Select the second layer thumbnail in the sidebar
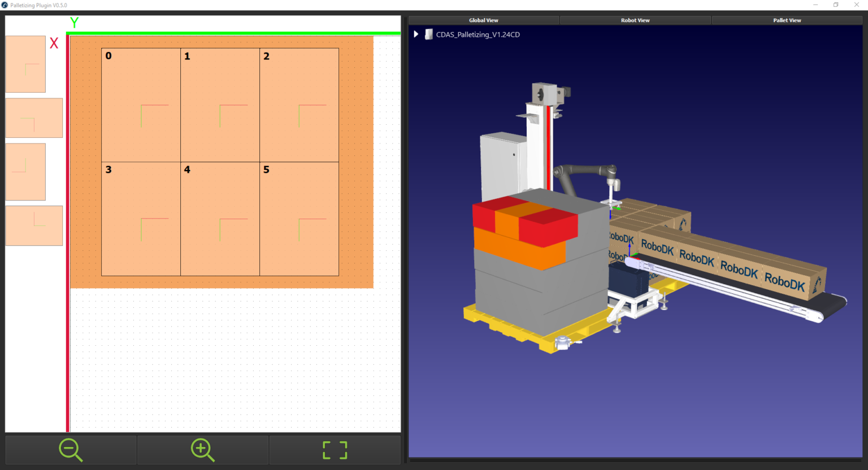 point(34,117)
